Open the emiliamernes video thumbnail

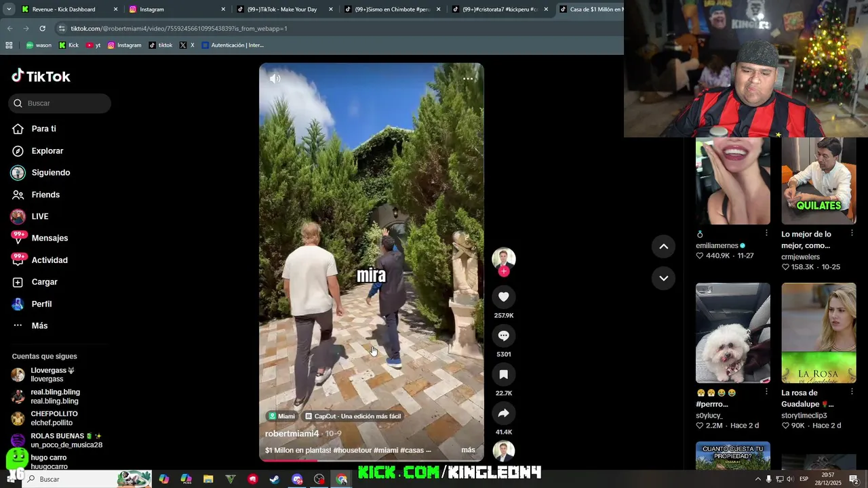click(732, 181)
